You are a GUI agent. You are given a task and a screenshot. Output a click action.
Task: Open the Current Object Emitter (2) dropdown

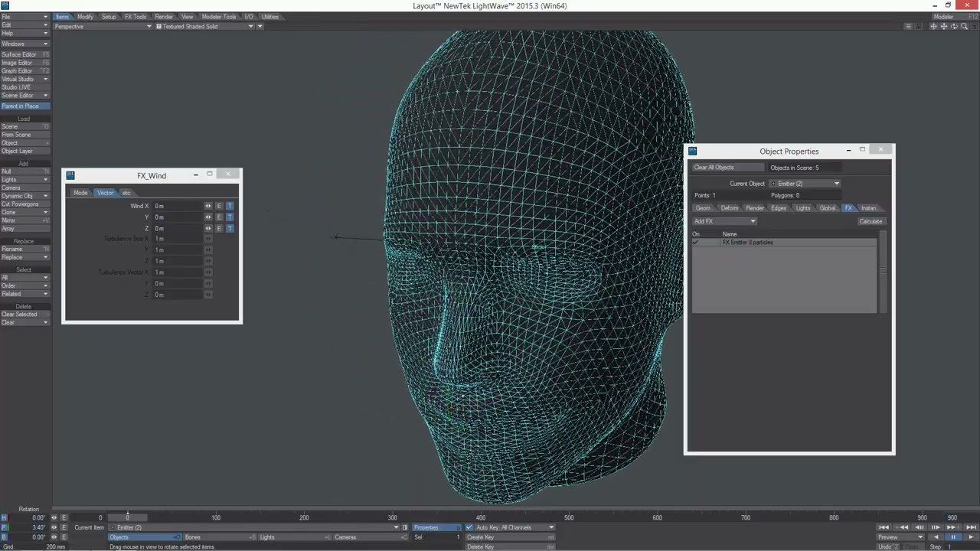click(804, 184)
